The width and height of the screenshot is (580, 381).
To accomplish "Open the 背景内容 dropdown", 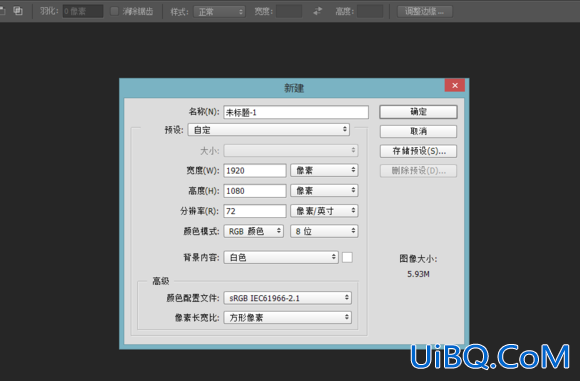I will pyautogui.click(x=281, y=257).
